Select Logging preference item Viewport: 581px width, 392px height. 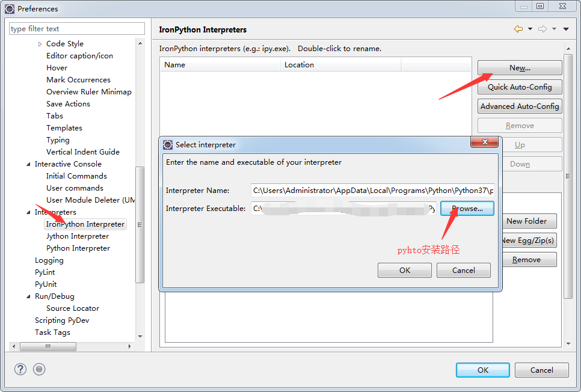[49, 260]
